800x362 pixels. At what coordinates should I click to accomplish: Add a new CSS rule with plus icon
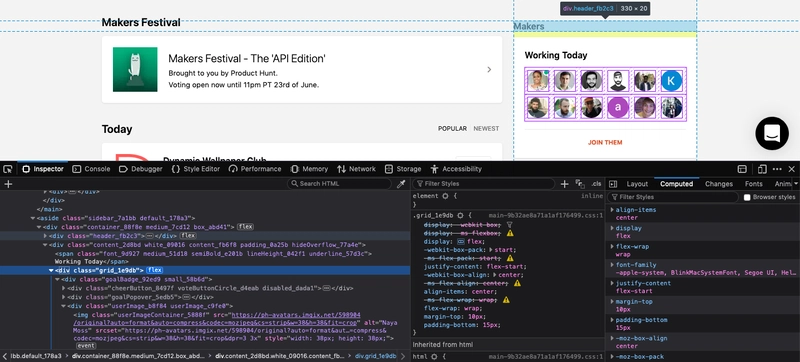point(564,184)
